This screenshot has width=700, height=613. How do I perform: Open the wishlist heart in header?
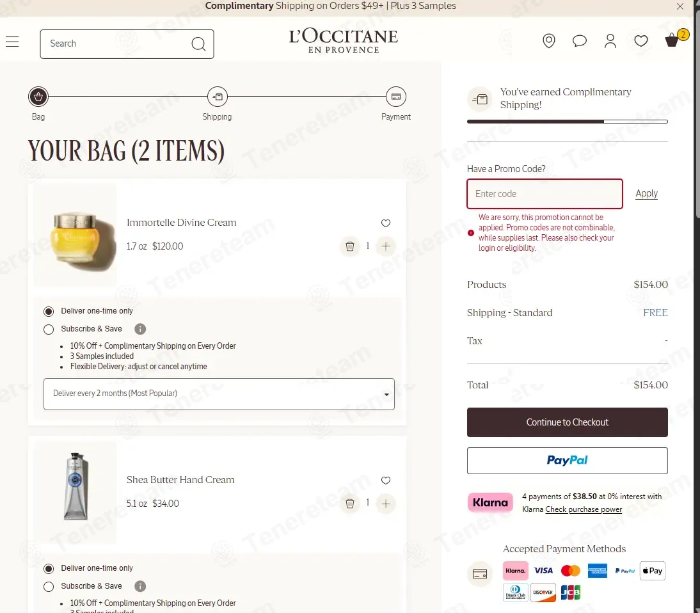coord(641,41)
